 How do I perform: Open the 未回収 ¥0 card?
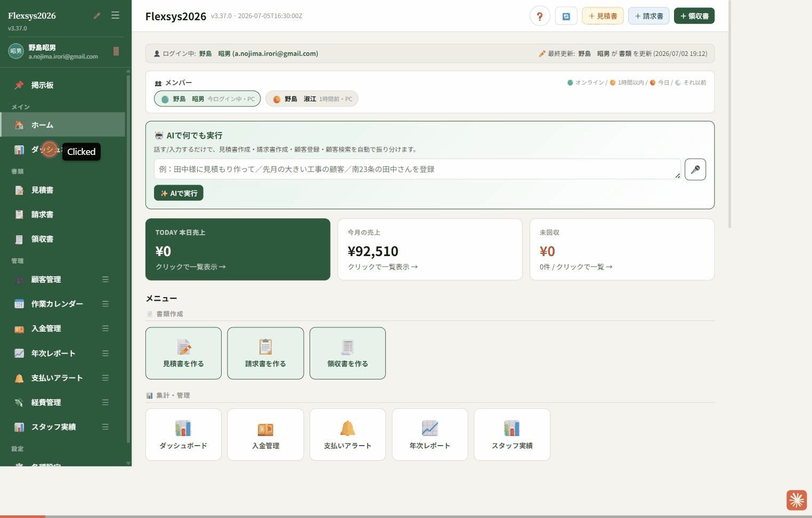(622, 249)
